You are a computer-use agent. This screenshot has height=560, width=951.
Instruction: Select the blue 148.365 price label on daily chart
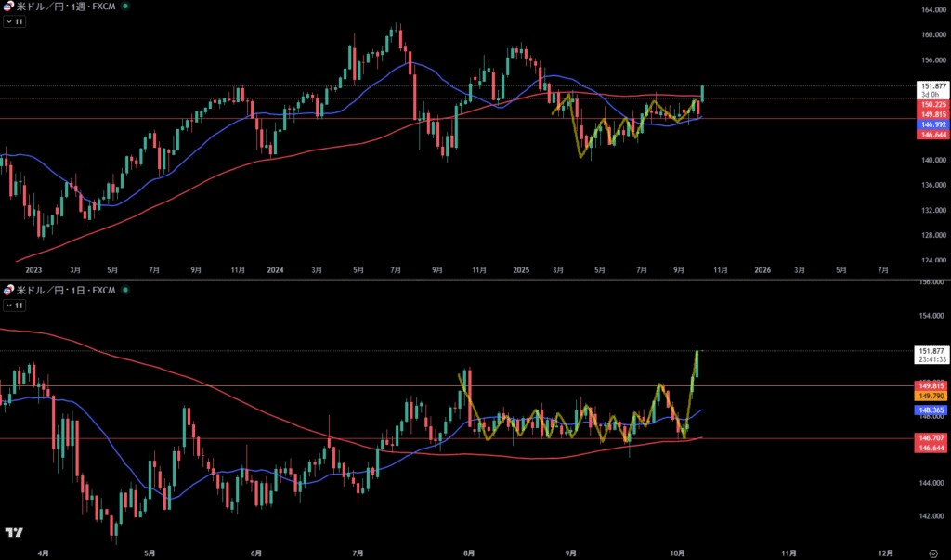click(x=931, y=409)
